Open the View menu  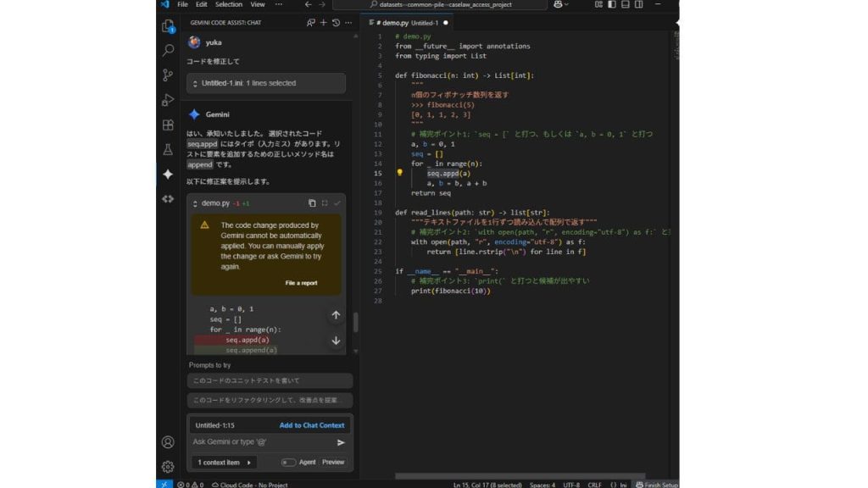(258, 4)
